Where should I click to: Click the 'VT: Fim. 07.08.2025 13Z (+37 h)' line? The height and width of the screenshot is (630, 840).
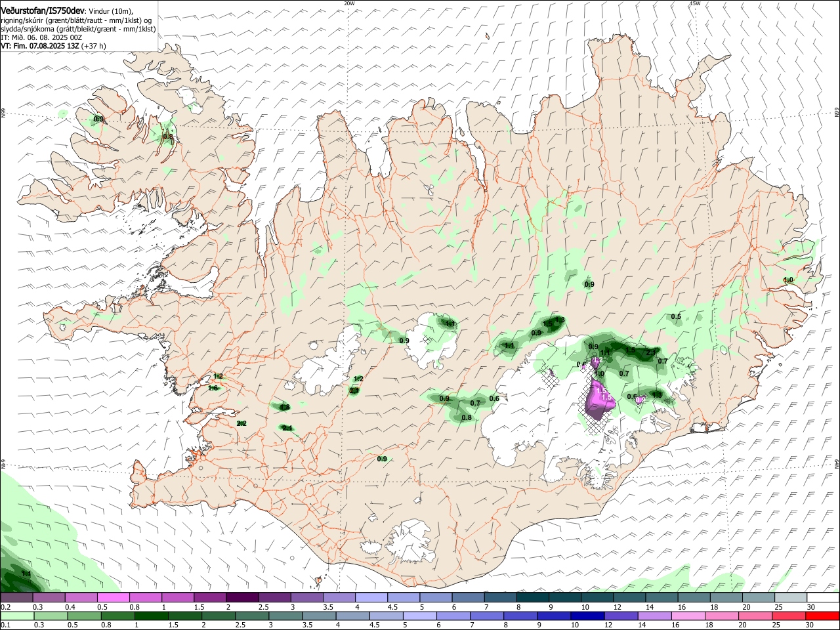(x=53, y=46)
